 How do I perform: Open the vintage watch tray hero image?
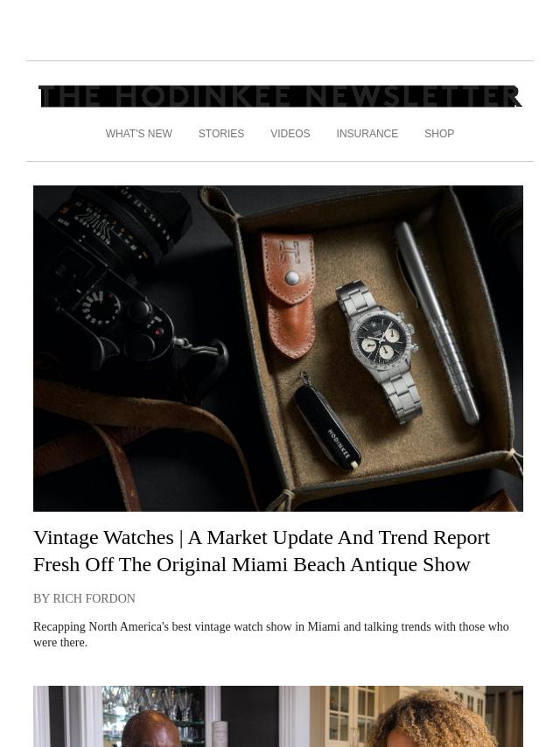click(x=278, y=348)
